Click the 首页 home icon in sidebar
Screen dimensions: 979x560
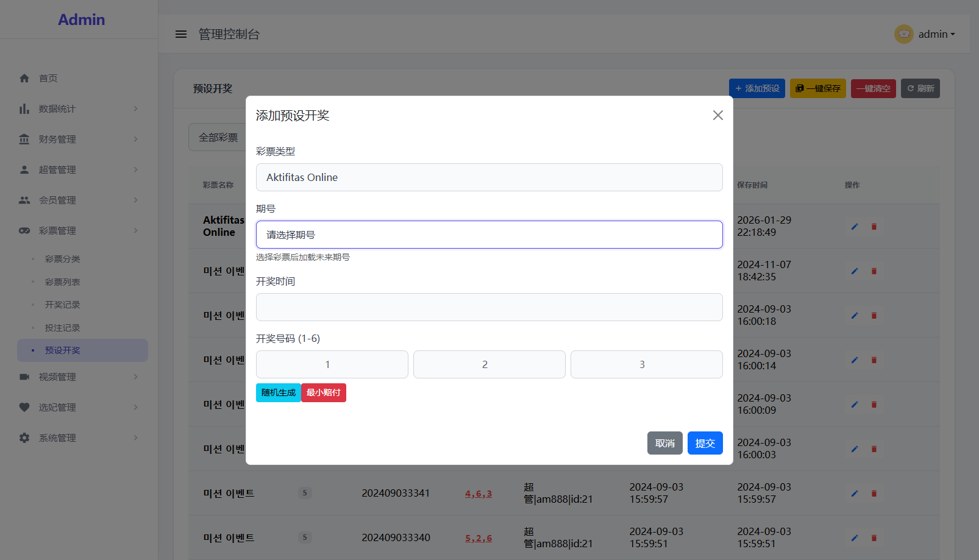(x=24, y=78)
